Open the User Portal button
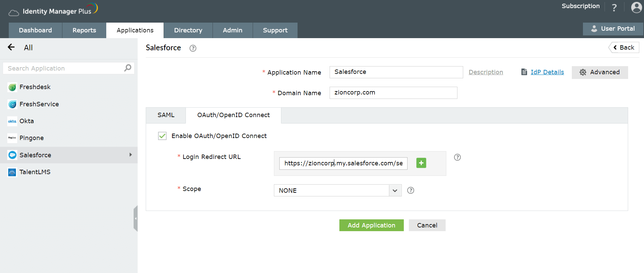644x273 pixels. [613, 29]
